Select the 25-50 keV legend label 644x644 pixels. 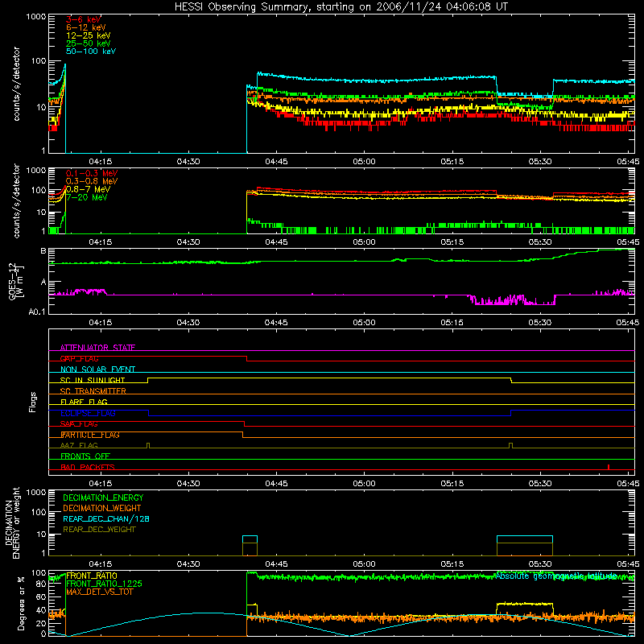pyautogui.click(x=89, y=43)
